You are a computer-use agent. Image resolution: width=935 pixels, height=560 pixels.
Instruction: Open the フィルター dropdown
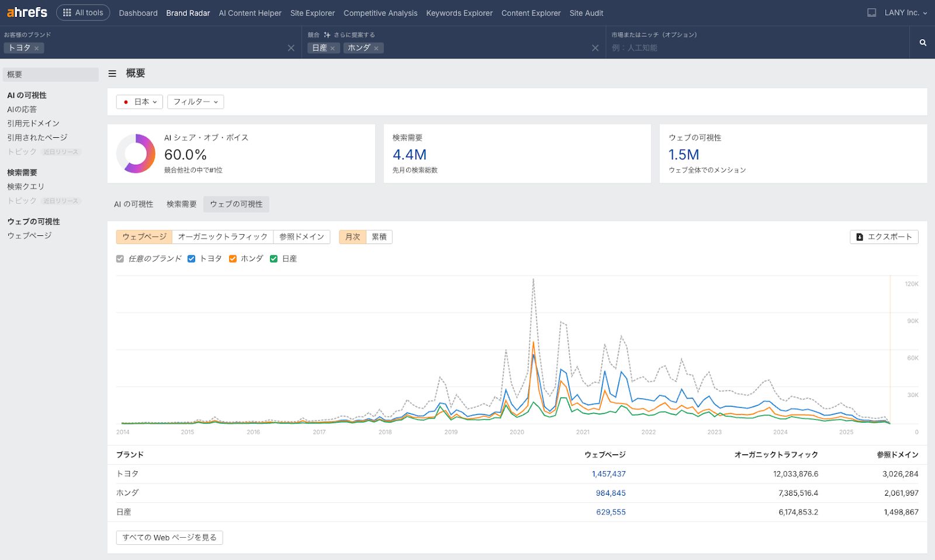[196, 102]
